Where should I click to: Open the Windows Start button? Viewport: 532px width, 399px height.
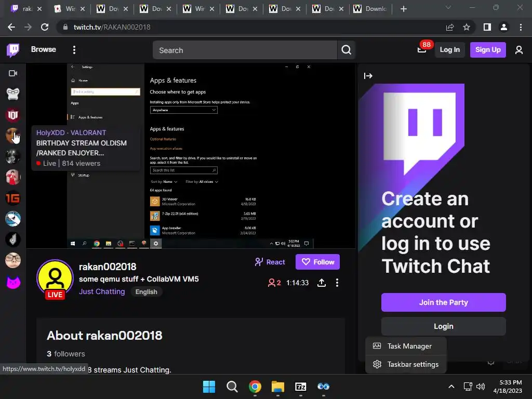pyautogui.click(x=209, y=387)
